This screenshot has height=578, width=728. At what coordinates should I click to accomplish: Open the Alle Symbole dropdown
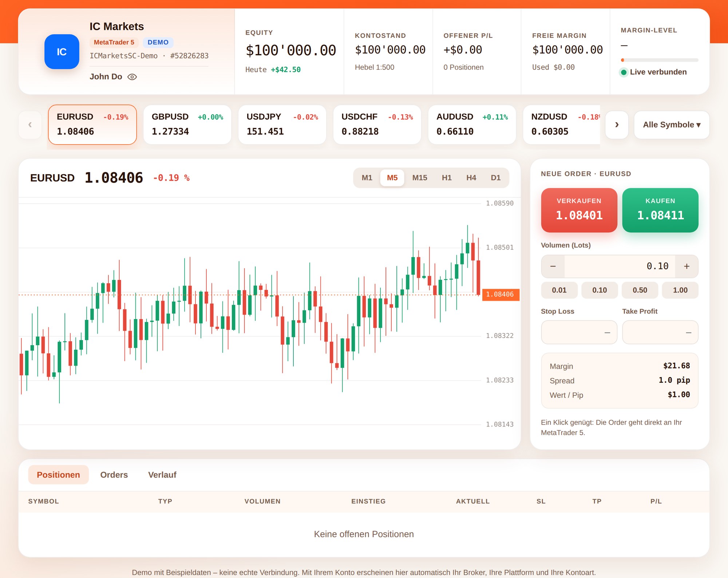[x=672, y=125]
